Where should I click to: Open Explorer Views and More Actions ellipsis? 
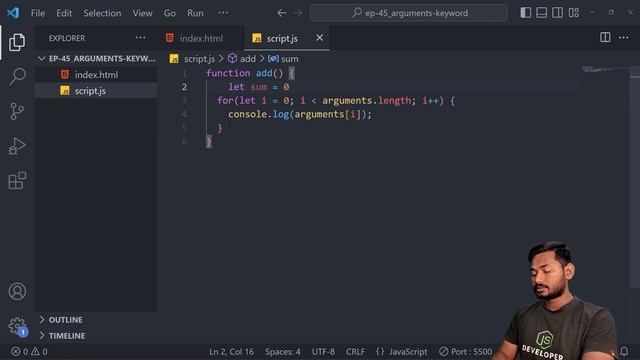click(140, 38)
